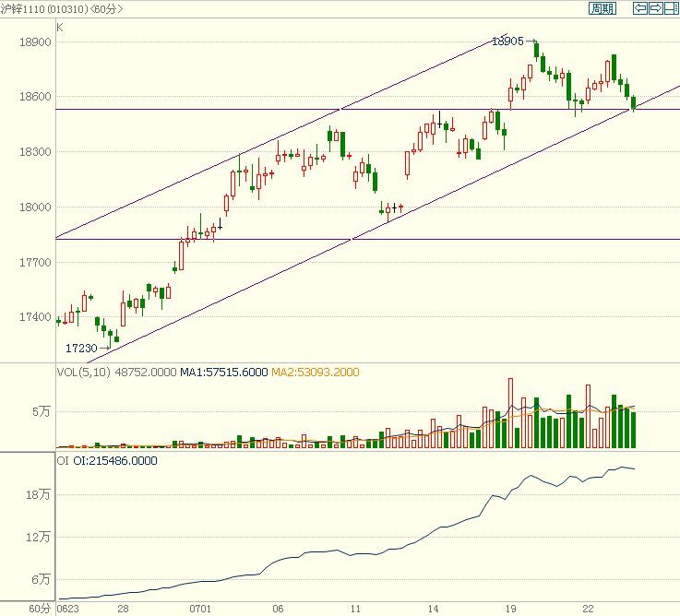Click the chart title 沪锌1110

tap(22, 8)
